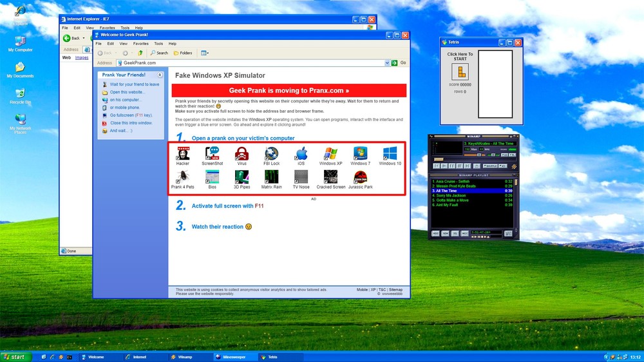Click Winamp play button
Screen dimensions: 644x362
(x=444, y=166)
